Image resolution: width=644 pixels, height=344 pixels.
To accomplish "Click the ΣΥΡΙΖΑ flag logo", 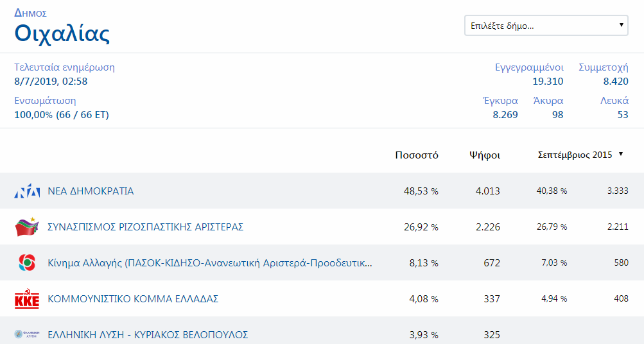I will [x=27, y=227].
